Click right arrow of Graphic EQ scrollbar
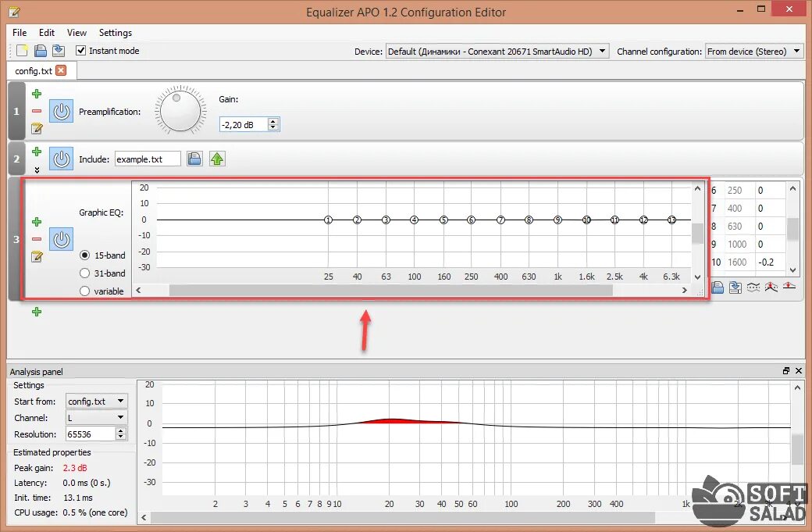 (x=685, y=291)
